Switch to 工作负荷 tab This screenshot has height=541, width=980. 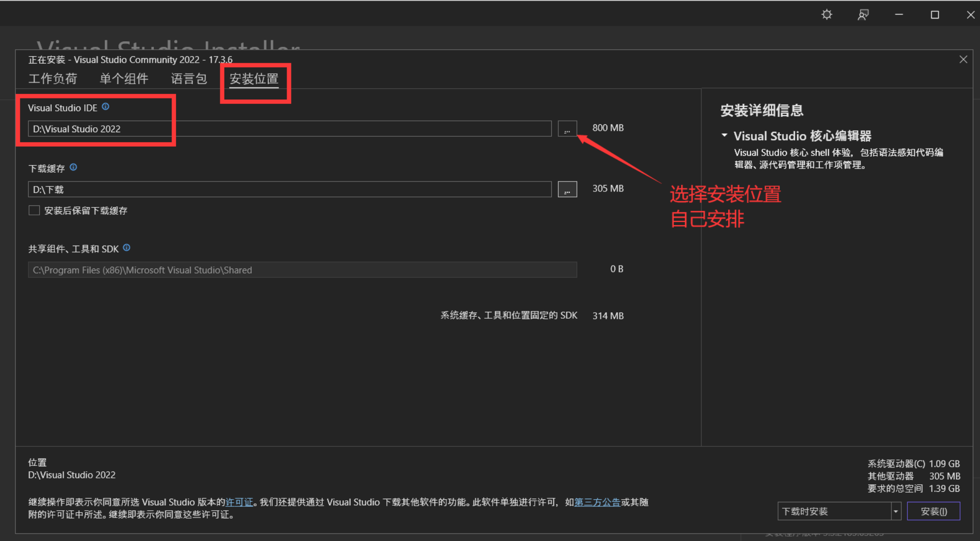[x=53, y=79]
